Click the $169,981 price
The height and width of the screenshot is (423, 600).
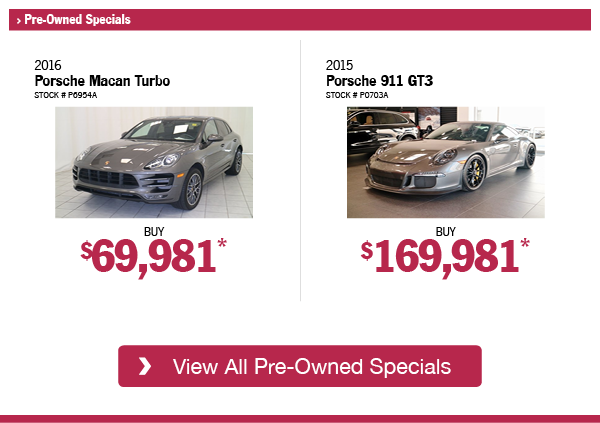(445, 256)
